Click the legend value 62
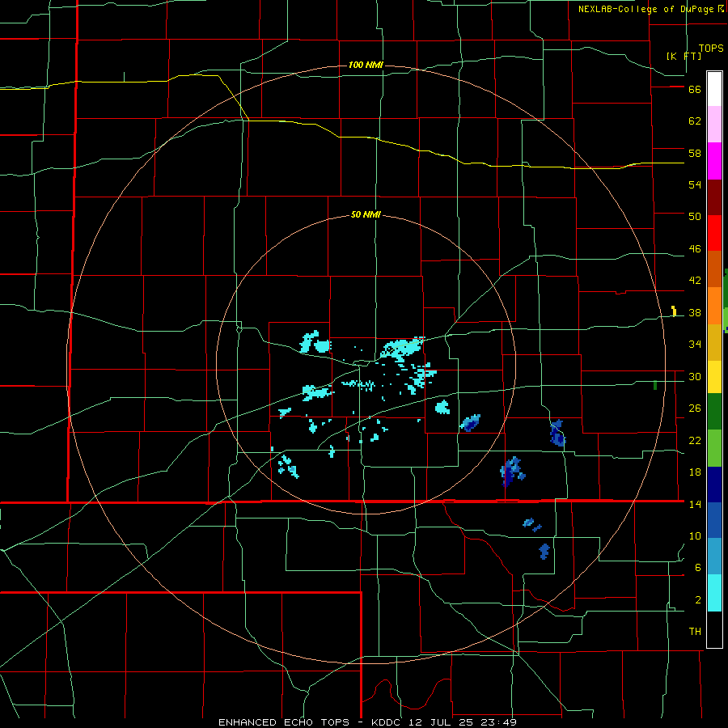This screenshot has width=728, height=728. (695, 121)
